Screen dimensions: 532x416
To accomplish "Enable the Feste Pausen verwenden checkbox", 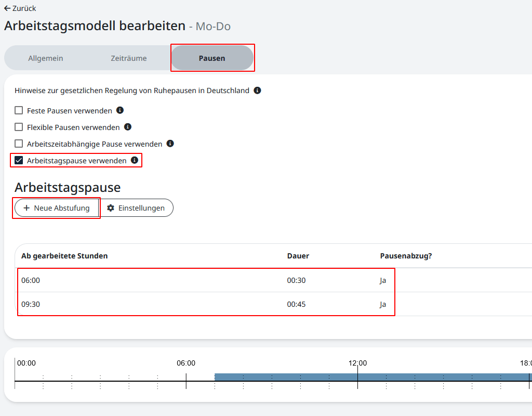I will click(x=19, y=111).
